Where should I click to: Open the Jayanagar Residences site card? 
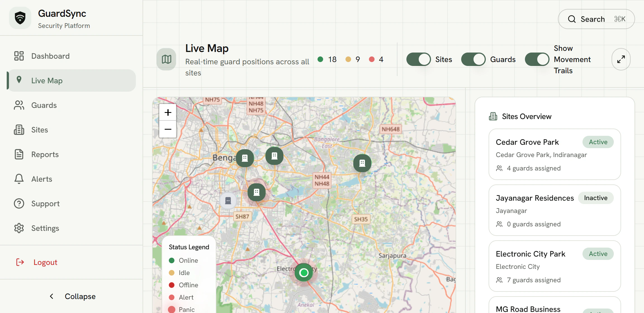(x=555, y=210)
